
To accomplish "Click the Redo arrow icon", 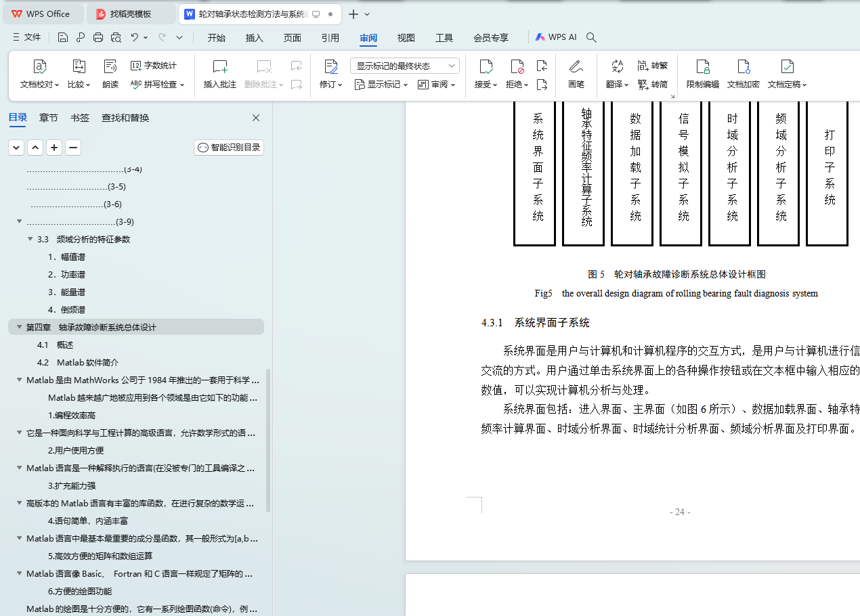I will pos(162,38).
